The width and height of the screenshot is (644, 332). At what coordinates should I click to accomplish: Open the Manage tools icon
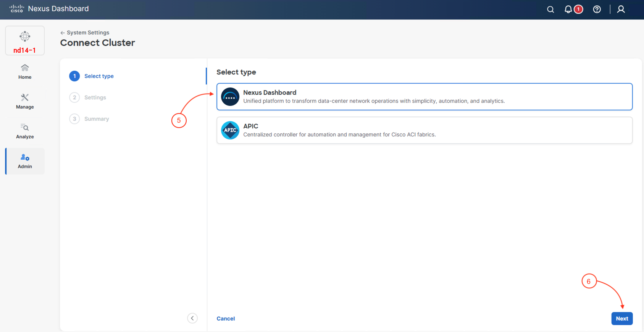click(25, 101)
